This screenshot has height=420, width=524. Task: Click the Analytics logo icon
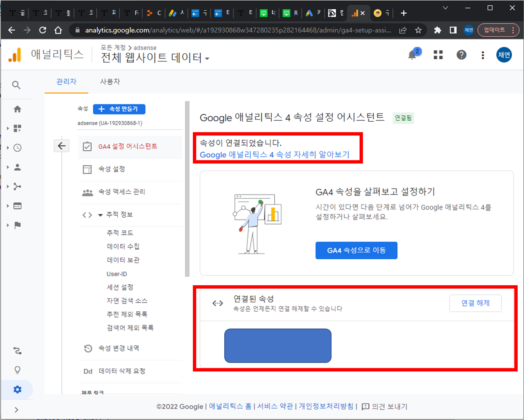[15, 55]
